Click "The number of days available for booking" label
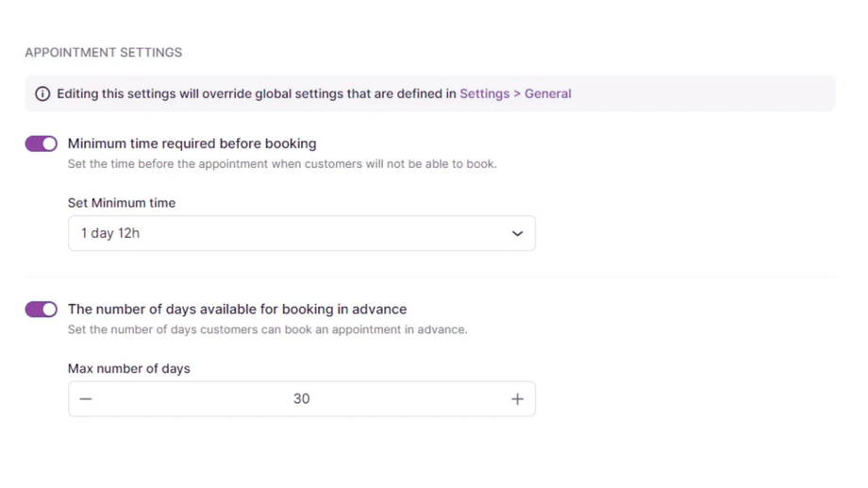The width and height of the screenshot is (868, 488). pos(237,310)
